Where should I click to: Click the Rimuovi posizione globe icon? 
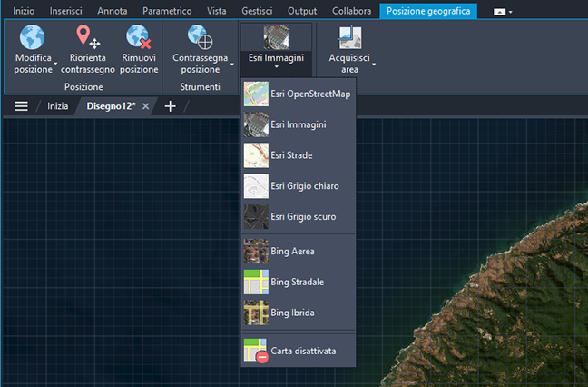(138, 37)
